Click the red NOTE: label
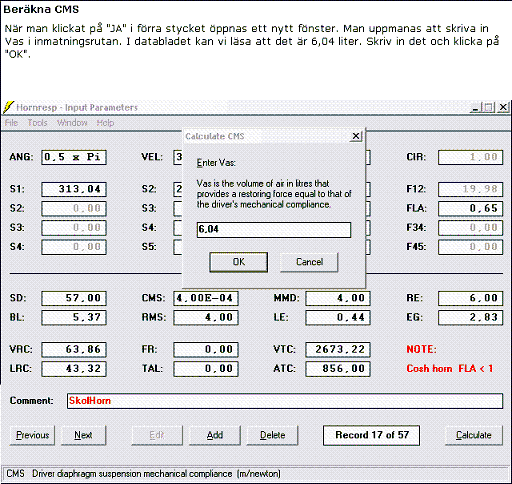This screenshot has height=484, width=512. point(421,349)
